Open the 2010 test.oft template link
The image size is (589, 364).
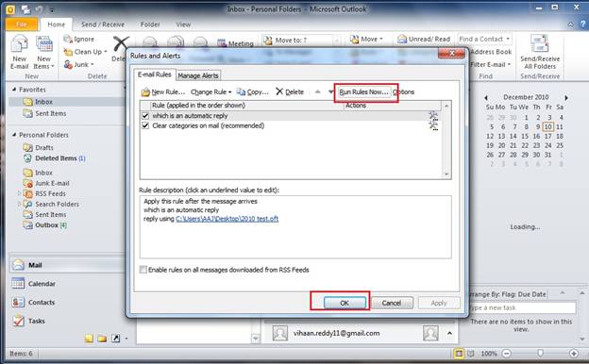click(x=227, y=219)
